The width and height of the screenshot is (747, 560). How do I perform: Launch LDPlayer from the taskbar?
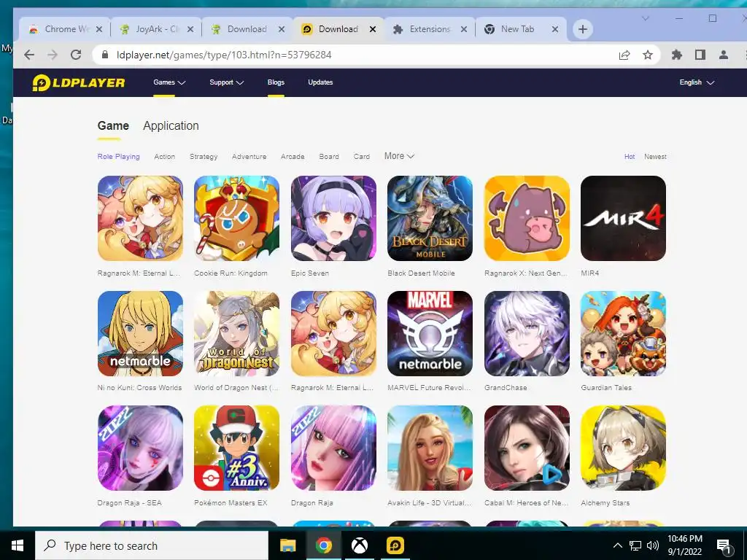[395, 545]
